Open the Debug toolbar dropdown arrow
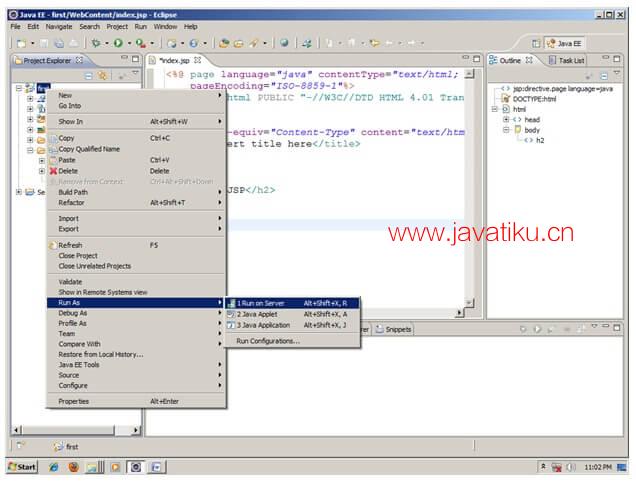Viewport: 636px width, 485px height. [107, 43]
